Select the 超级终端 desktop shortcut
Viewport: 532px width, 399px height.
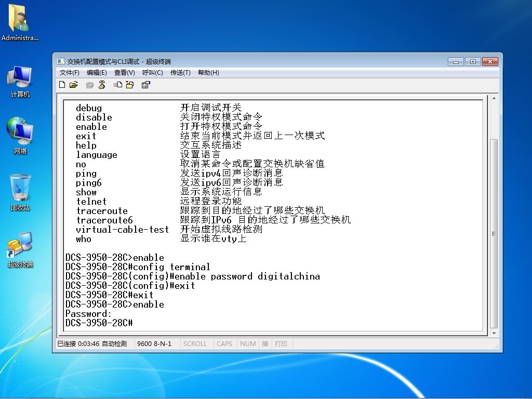[x=20, y=250]
